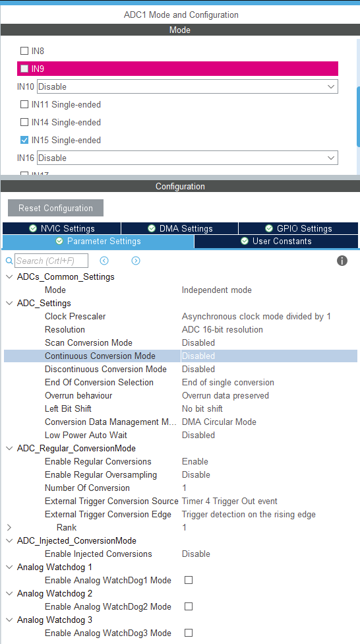The image size is (360, 644).
Task: Collapse Analog Watchdog 1 group
Action: (x=9, y=567)
